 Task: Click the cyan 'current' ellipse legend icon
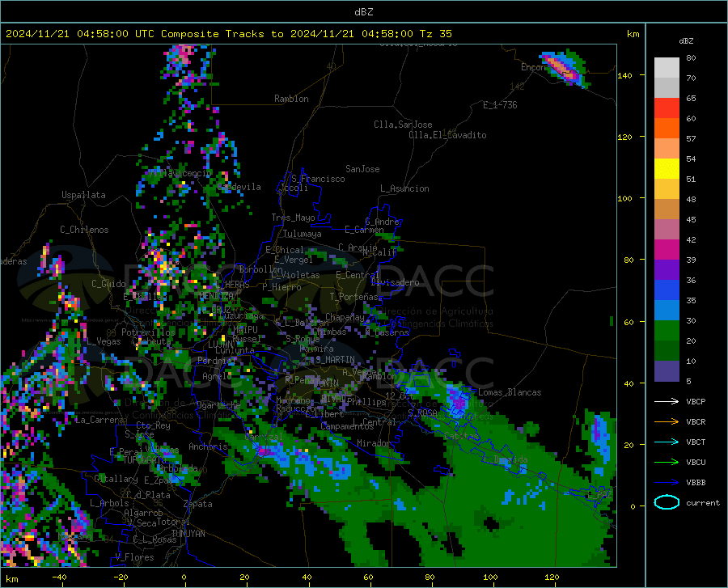[x=667, y=502]
